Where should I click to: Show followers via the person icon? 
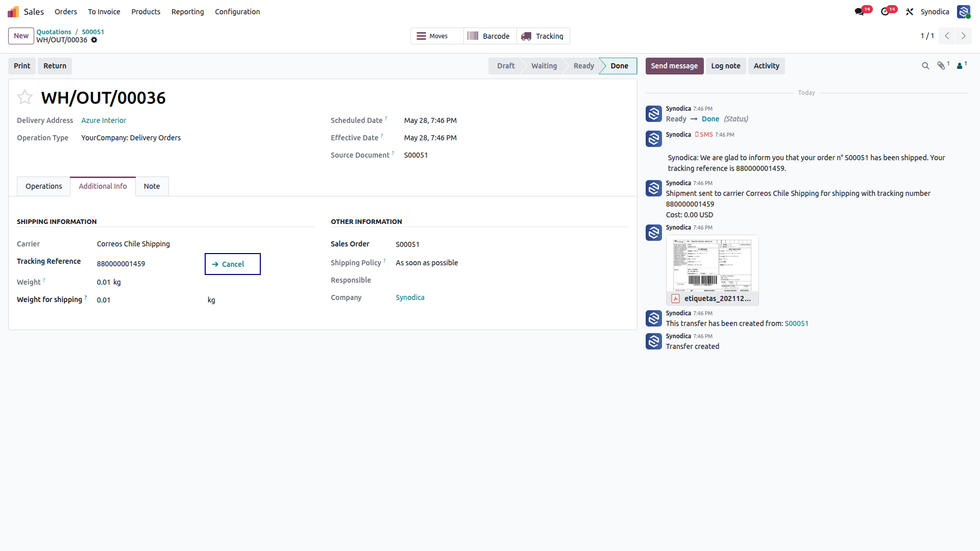pos(960,66)
